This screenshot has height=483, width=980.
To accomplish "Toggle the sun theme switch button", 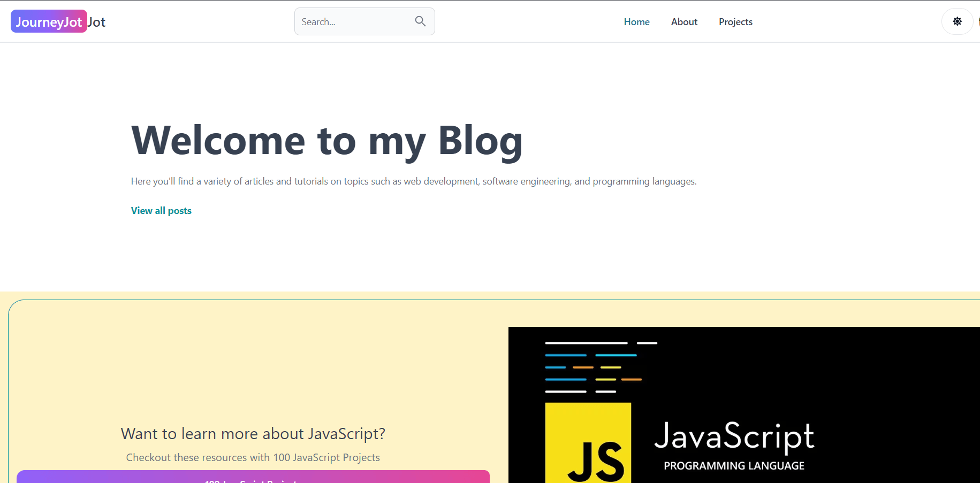I will coord(957,21).
